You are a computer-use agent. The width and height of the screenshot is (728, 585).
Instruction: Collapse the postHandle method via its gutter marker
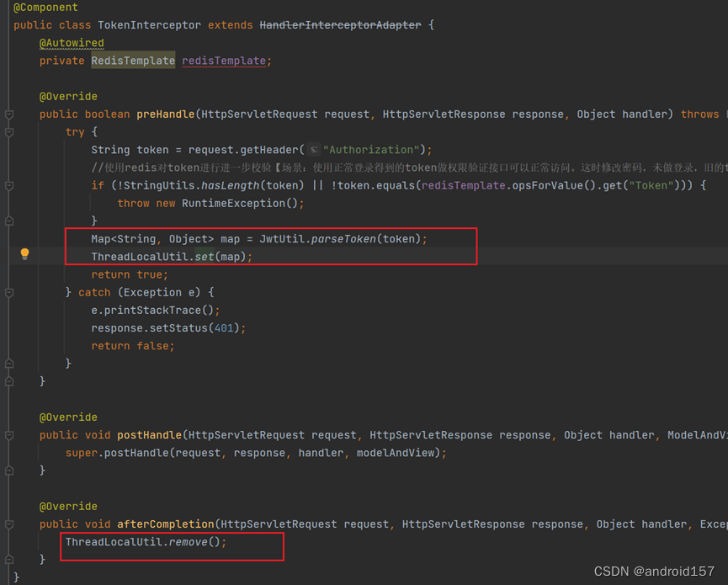click(x=8, y=435)
